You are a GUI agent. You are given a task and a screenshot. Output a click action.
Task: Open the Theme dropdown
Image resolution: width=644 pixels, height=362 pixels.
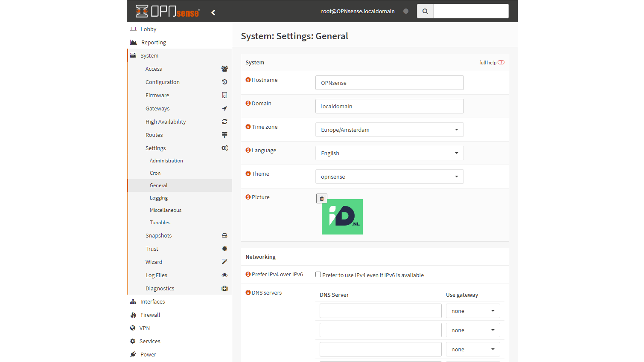(x=389, y=177)
